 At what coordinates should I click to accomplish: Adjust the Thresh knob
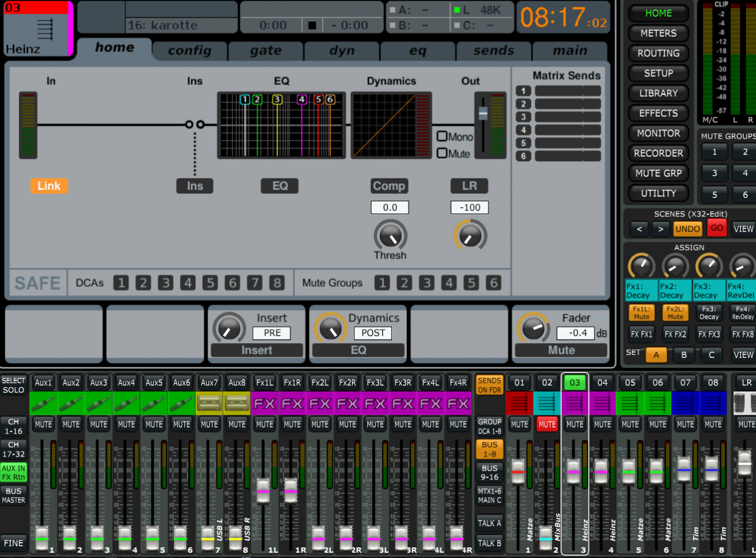(390, 235)
